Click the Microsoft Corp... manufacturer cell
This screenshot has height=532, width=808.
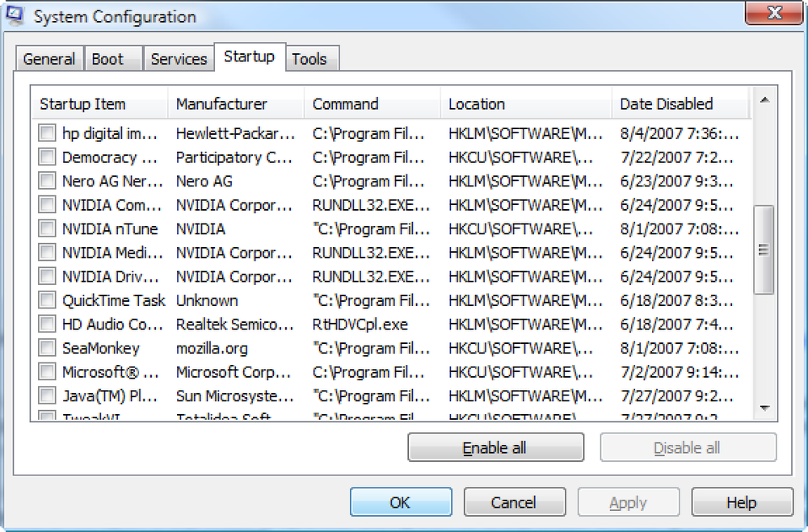(234, 372)
